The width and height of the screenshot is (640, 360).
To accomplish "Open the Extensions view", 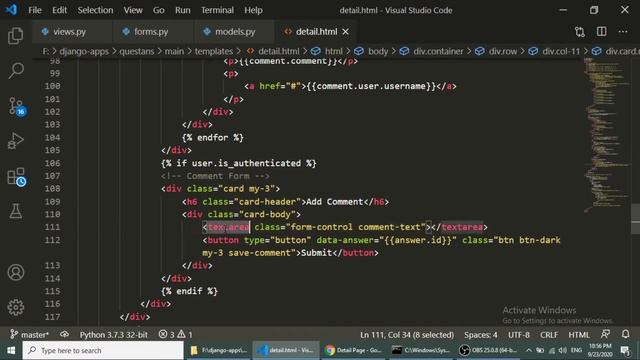I will 16,177.
